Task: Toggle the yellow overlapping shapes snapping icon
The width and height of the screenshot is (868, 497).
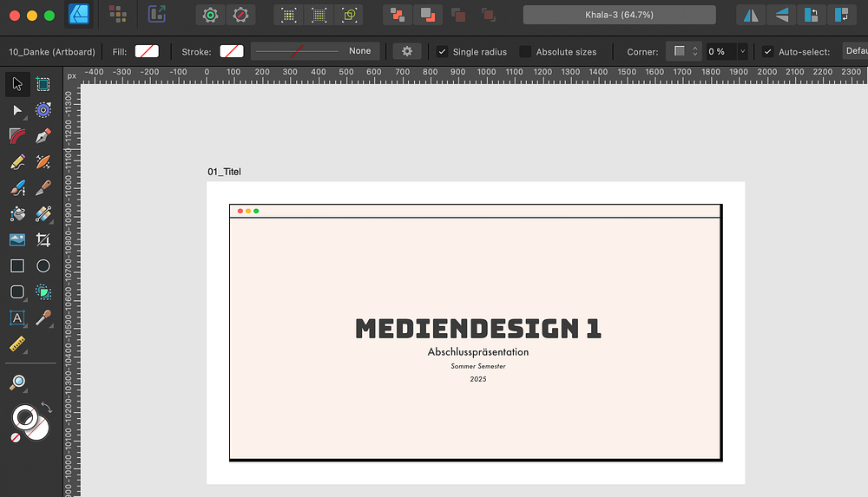Action: click(x=349, y=15)
